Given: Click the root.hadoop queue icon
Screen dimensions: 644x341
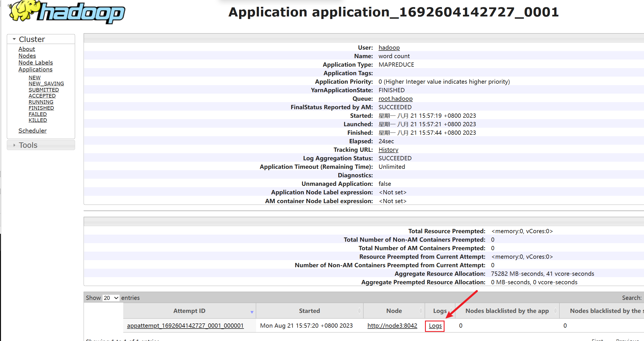Looking at the screenshot, I should tap(395, 98).
